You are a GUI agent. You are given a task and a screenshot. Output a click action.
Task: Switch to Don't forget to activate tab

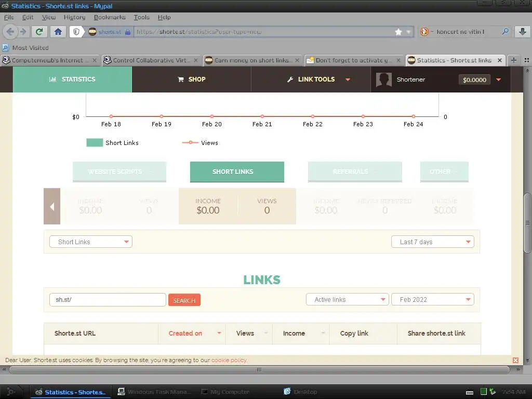[x=354, y=60]
